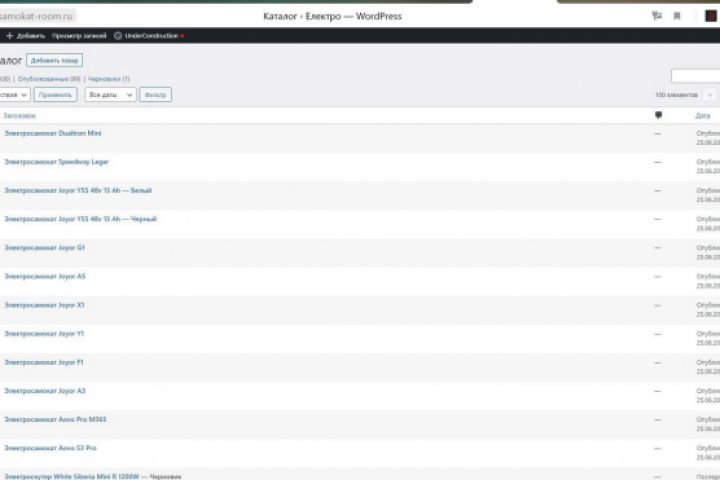Open Электросамокат Joyor A3
This screenshot has height=480, width=720.
[45, 391]
